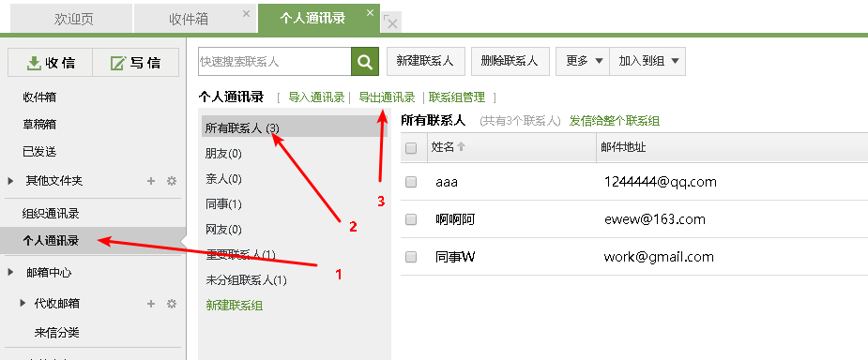
Task: Check the box for contact 同事W
Action: 411,257
